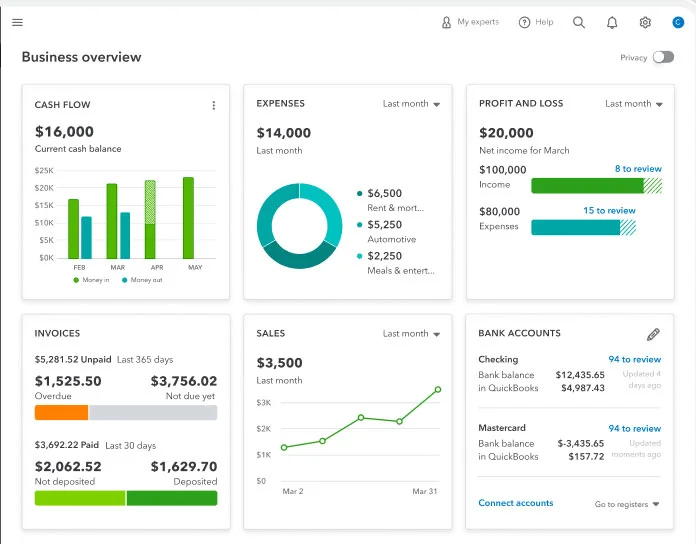Toggle the Privacy switch
The image size is (696, 544).
(x=663, y=57)
